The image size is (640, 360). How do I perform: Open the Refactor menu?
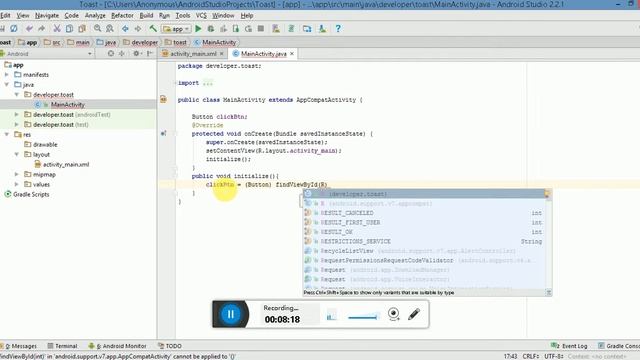coord(122,16)
